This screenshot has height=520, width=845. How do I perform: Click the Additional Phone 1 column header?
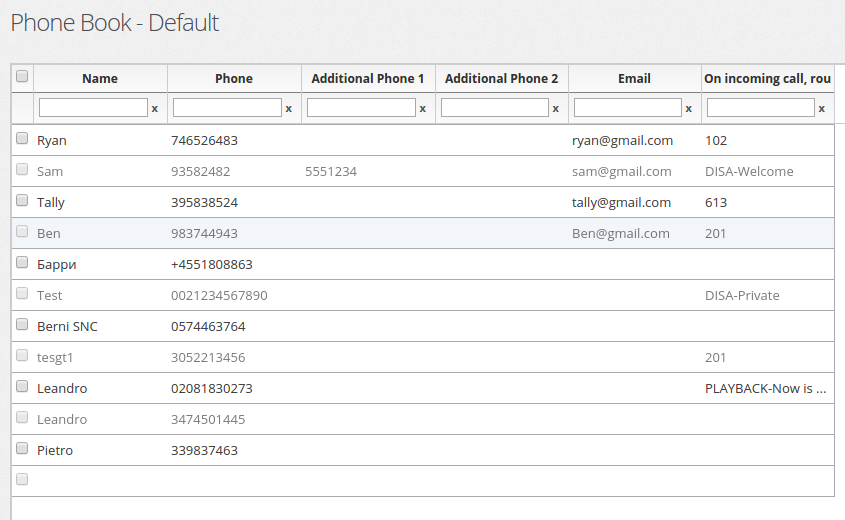[368, 78]
